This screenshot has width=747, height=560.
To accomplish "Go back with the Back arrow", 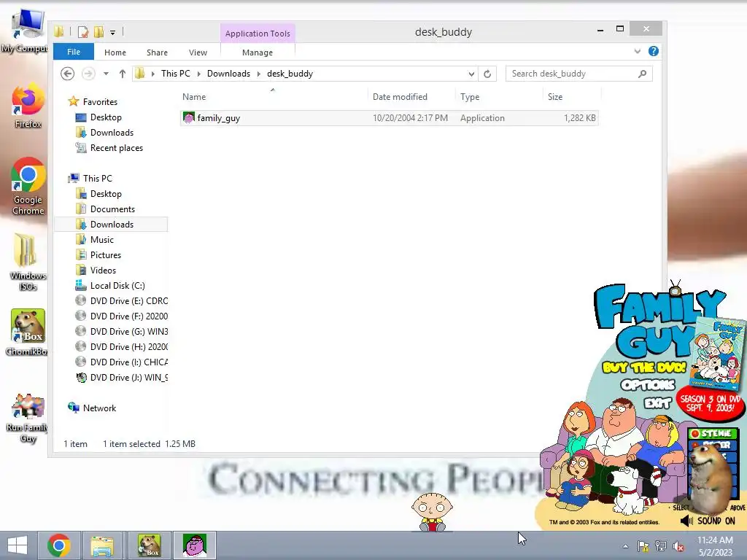I will 68,74.
